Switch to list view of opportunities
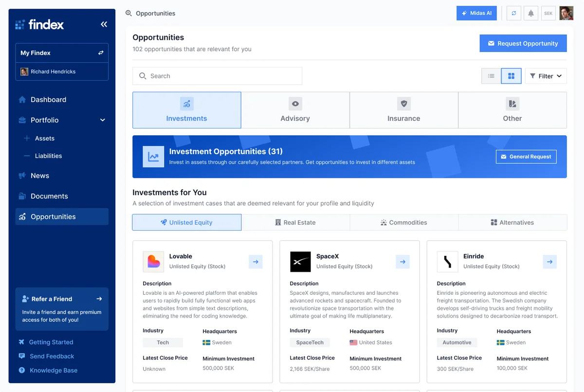The height and width of the screenshot is (392, 584). pyautogui.click(x=491, y=76)
